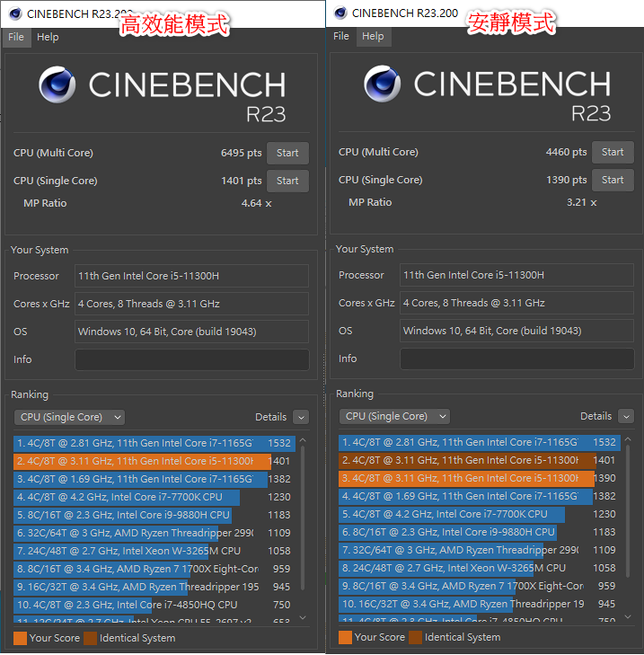Open ranking type dropdown in left window

click(69, 417)
